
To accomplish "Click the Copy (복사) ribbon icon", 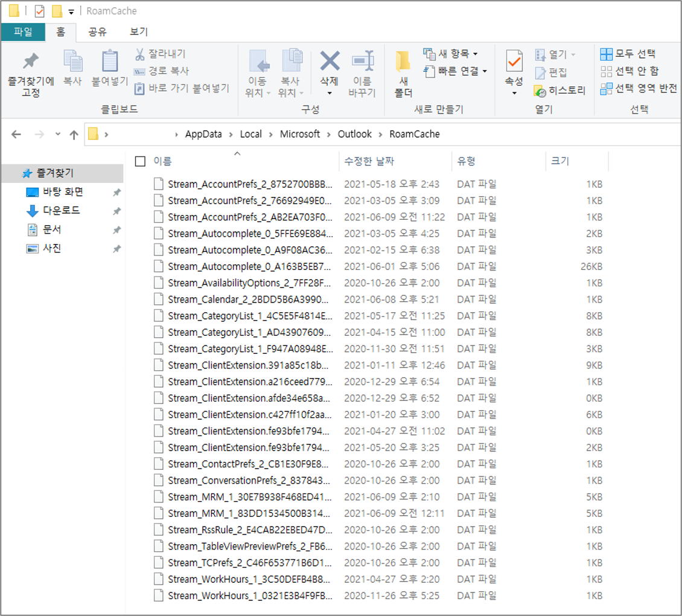I will point(72,61).
